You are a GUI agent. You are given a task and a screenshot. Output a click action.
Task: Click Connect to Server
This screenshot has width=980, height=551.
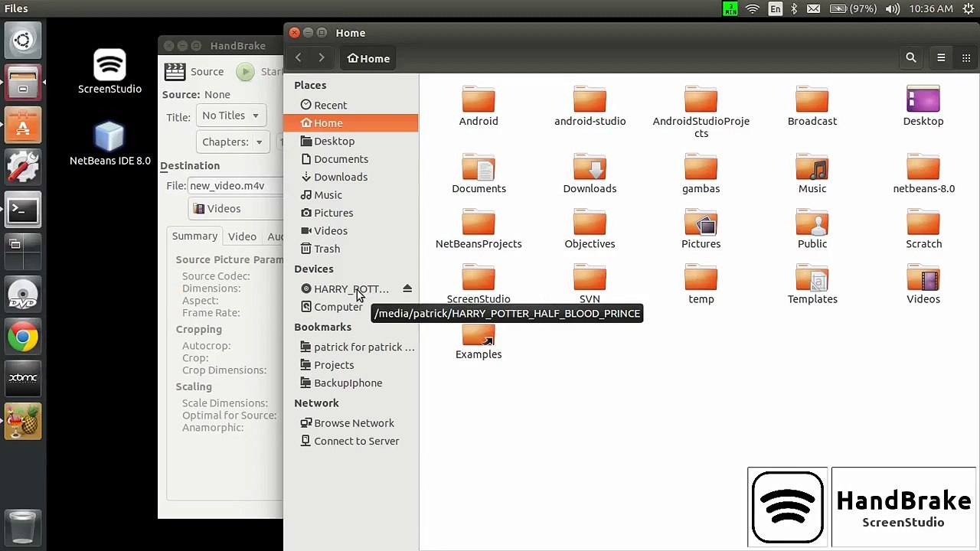(351, 441)
